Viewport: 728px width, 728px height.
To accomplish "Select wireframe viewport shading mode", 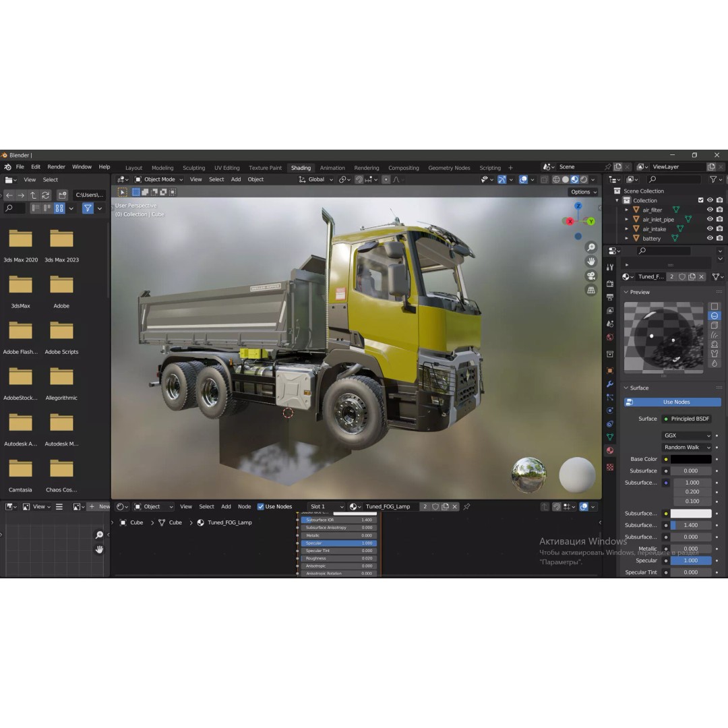I will click(x=555, y=180).
